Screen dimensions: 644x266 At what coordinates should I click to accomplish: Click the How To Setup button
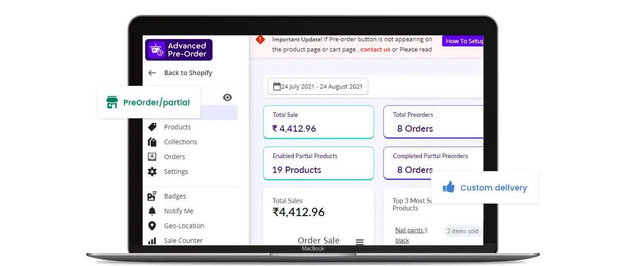463,41
